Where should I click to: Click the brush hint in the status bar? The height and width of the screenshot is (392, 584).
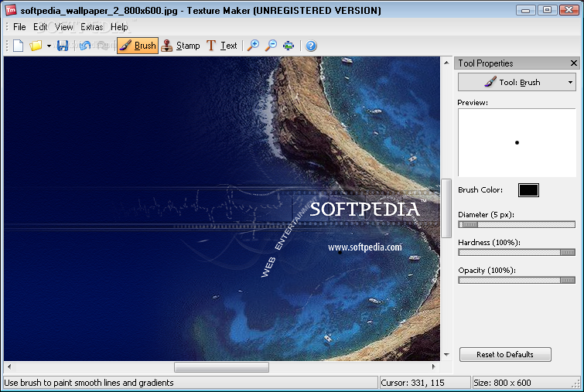89,383
